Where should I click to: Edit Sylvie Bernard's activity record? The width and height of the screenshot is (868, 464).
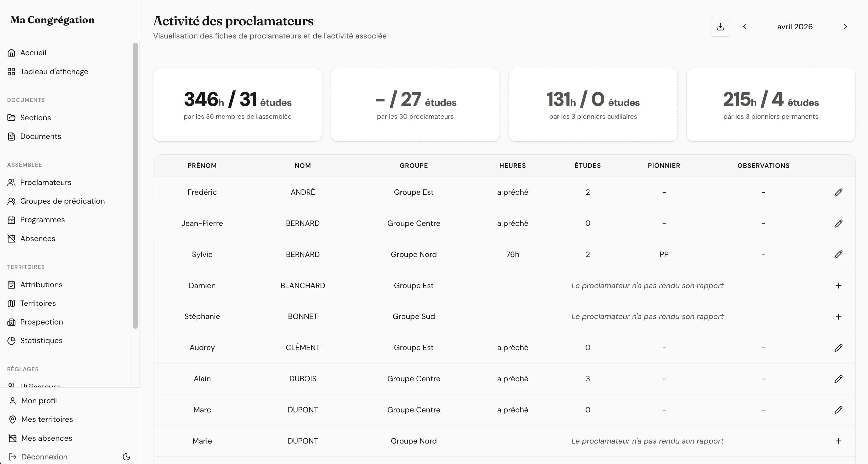pyautogui.click(x=839, y=255)
